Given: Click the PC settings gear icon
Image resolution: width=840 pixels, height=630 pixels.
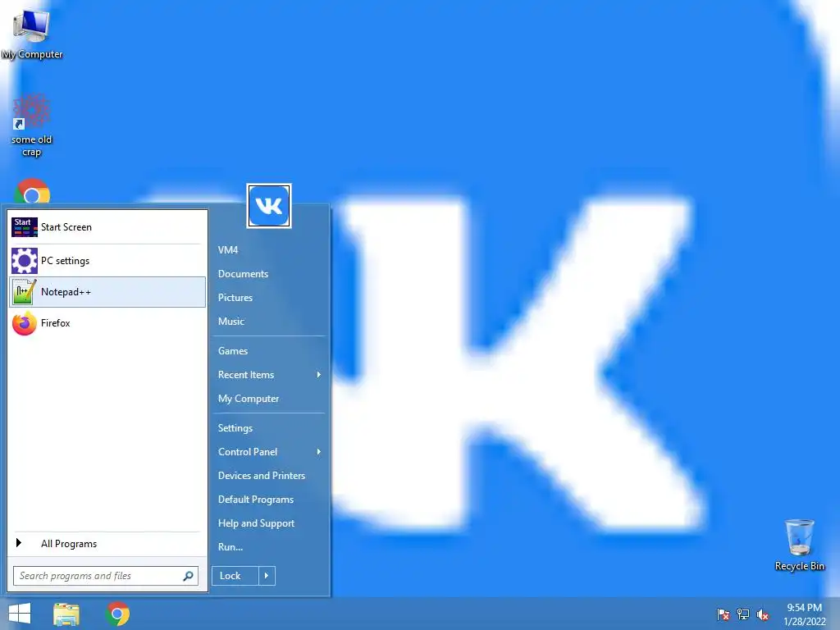Looking at the screenshot, I should (x=24, y=261).
